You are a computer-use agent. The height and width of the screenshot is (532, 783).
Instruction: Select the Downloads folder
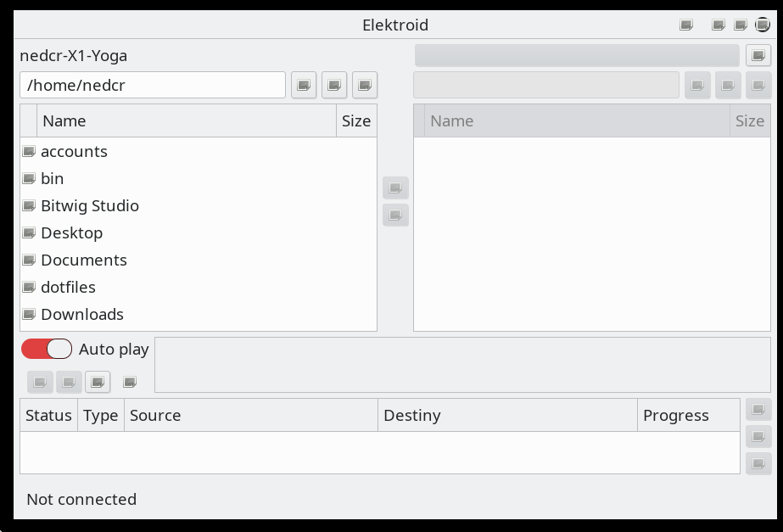tap(82, 315)
